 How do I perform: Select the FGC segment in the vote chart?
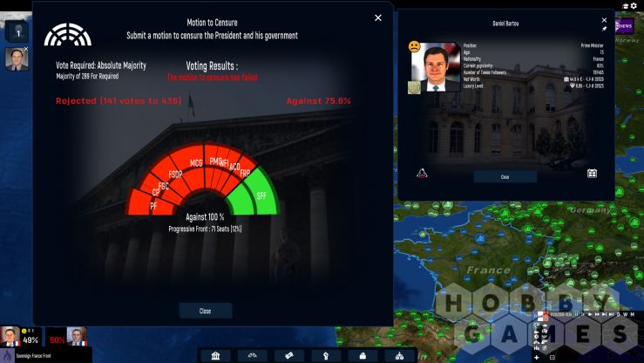(163, 185)
